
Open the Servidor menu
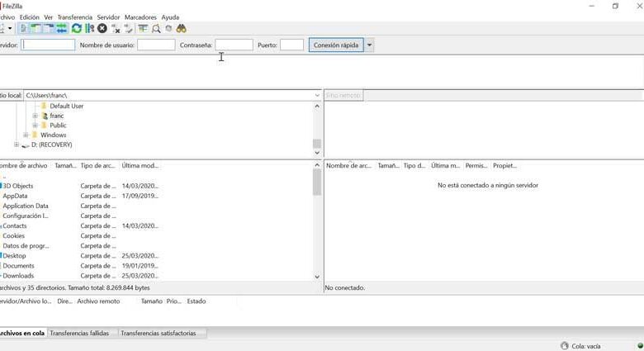pos(108,17)
